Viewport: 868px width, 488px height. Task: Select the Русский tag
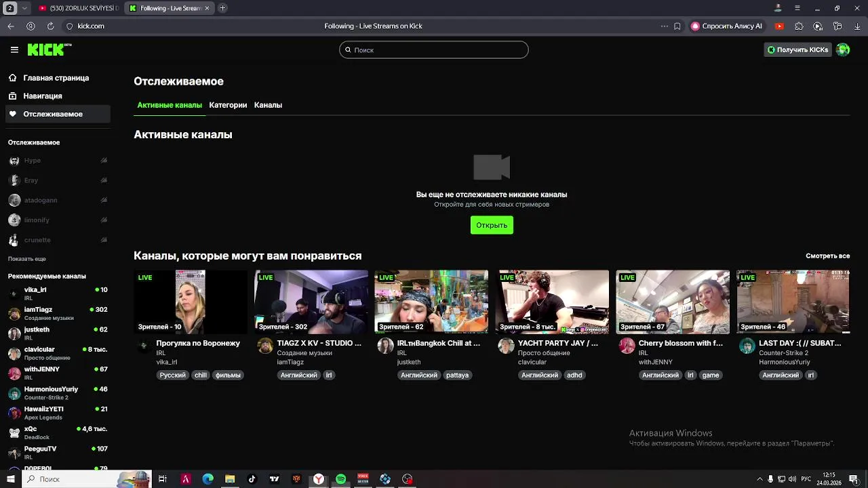tap(172, 375)
